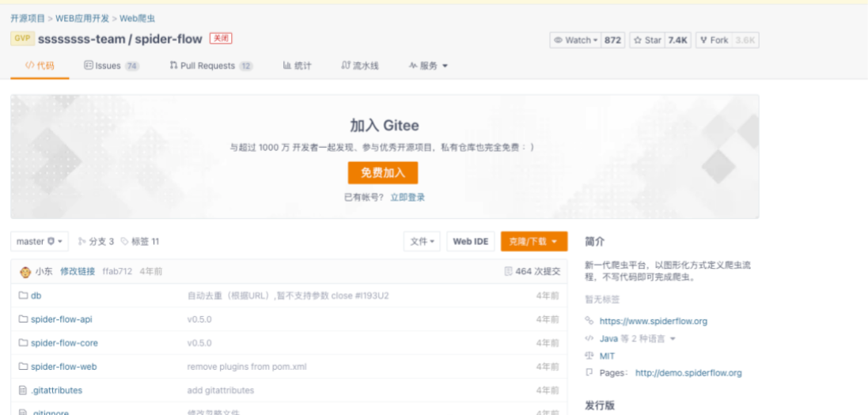Click the avatar of 小东
The width and height of the screenshot is (868, 415).
[25, 272]
